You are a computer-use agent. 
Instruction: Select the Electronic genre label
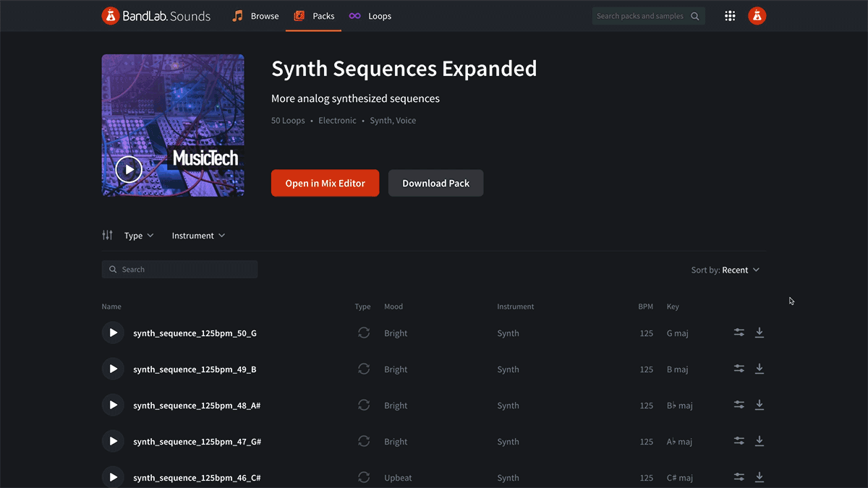click(337, 120)
